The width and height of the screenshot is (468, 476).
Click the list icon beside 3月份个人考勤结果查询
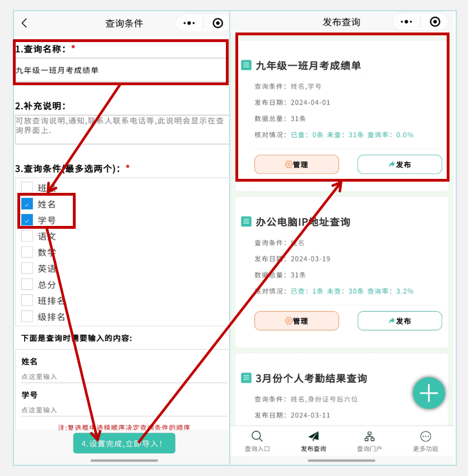[246, 378]
